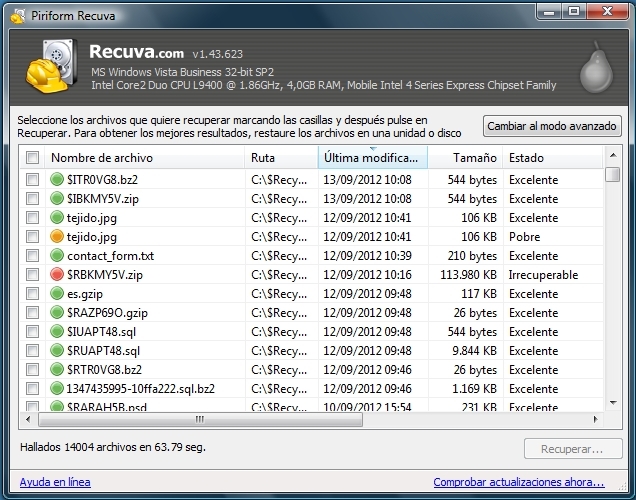636x500 pixels.
Task: Check the box for $RUAPT48.sql
Action: [x=32, y=350]
